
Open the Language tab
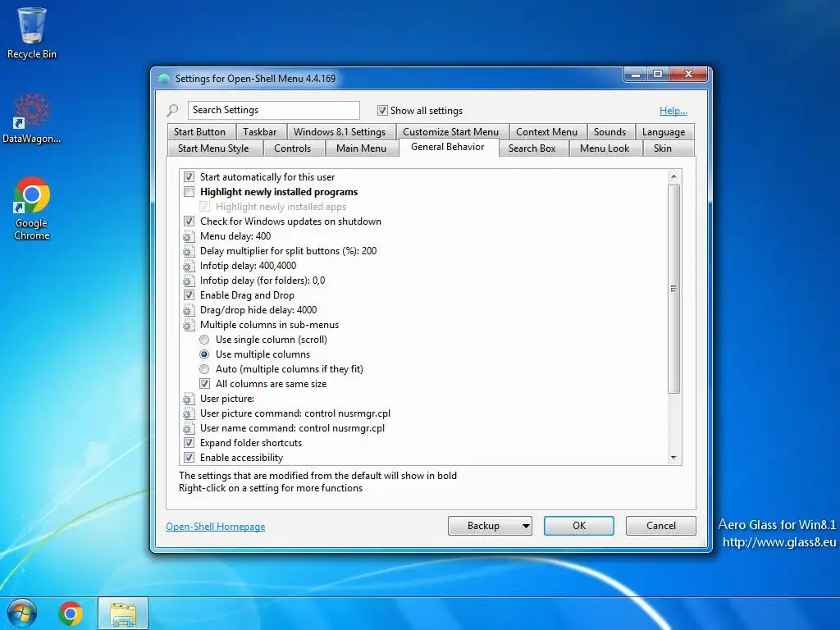(x=664, y=132)
